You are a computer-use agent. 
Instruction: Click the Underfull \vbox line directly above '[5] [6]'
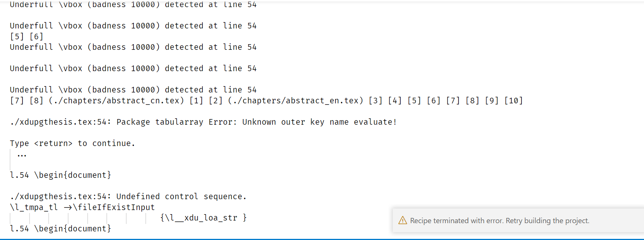(133, 26)
